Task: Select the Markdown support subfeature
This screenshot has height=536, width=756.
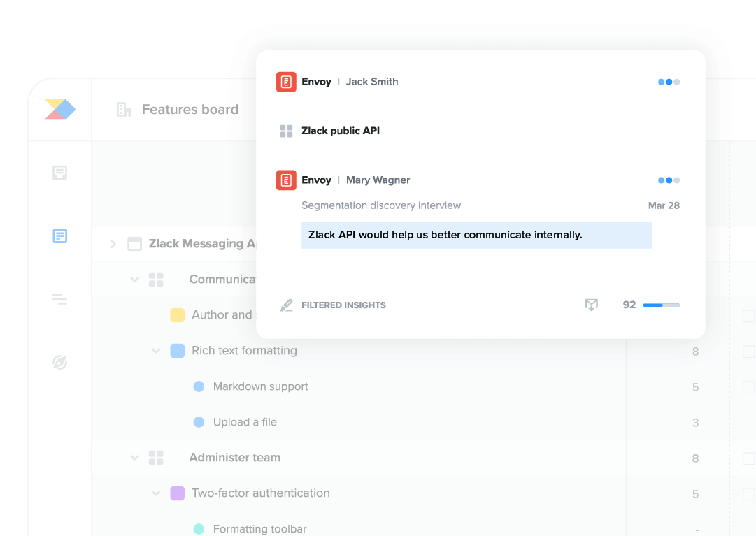Action: coord(260,386)
